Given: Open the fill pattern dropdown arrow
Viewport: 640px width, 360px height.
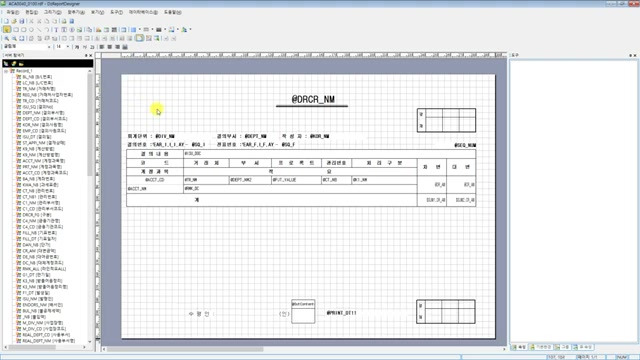Looking at the screenshot, I should coord(165,29).
